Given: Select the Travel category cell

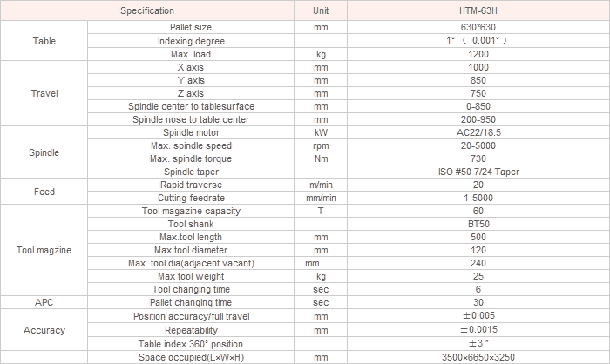Looking at the screenshot, I should pyautogui.click(x=44, y=93).
